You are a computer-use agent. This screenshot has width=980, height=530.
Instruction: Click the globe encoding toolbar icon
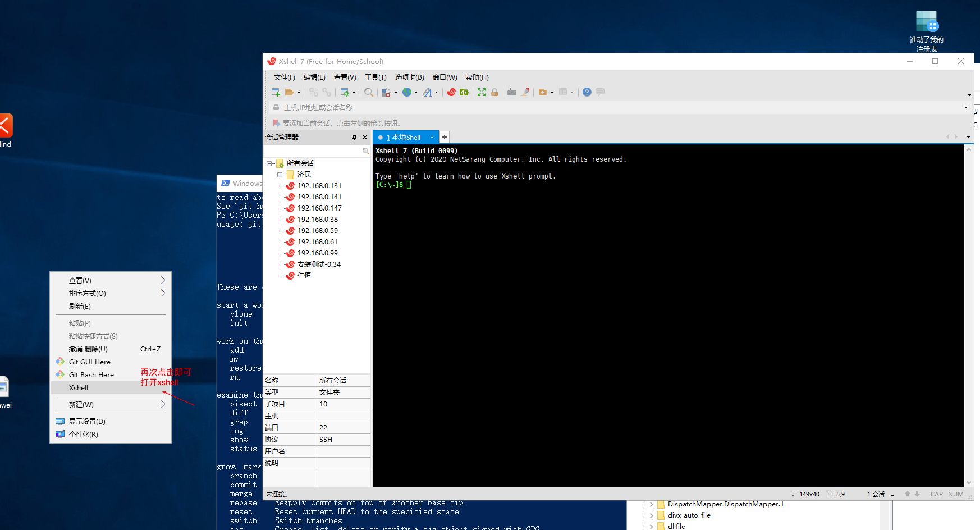tap(407, 92)
